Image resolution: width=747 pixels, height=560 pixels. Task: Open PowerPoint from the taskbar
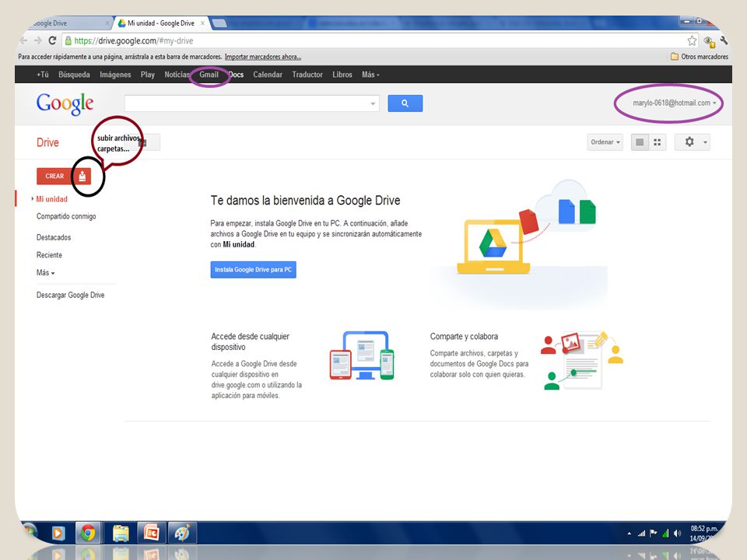[x=151, y=532]
